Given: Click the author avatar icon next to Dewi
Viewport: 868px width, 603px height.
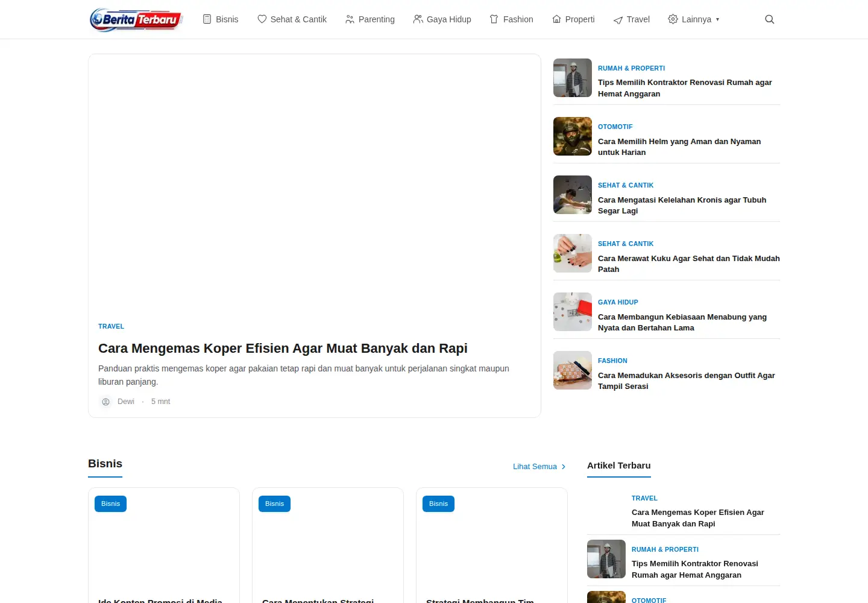Looking at the screenshot, I should (105, 402).
